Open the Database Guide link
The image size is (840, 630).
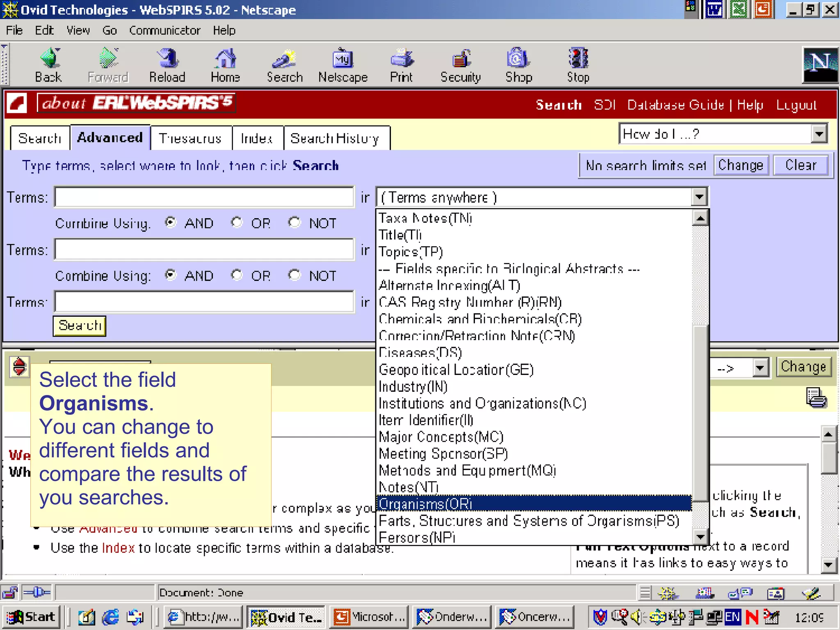pyautogui.click(x=676, y=105)
